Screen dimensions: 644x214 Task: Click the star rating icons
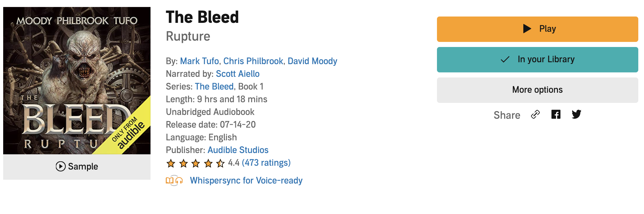(x=195, y=163)
